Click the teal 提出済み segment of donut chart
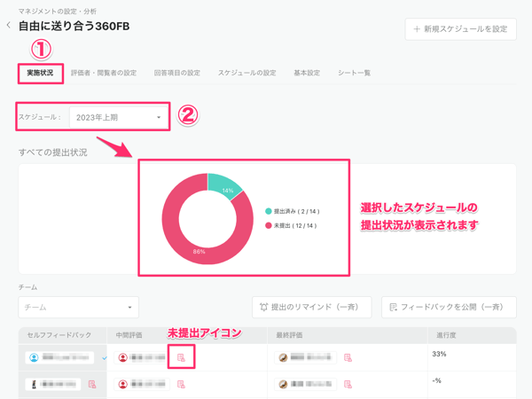This screenshot has width=532, height=399. coord(225,184)
